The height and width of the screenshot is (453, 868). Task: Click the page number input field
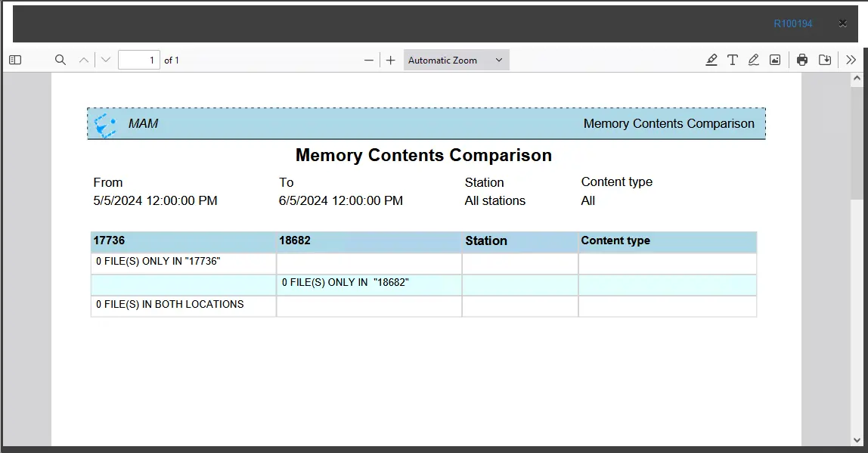(x=139, y=61)
